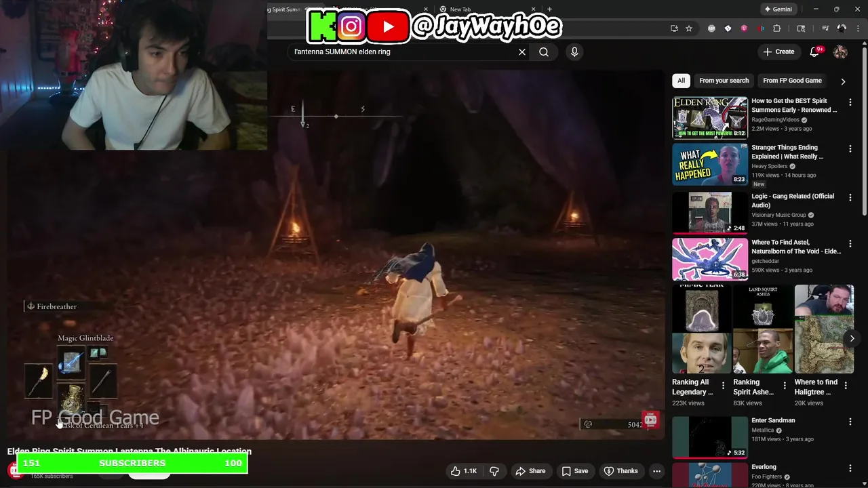Open Stranger Things Ending Explained thumbnail

coord(710,164)
